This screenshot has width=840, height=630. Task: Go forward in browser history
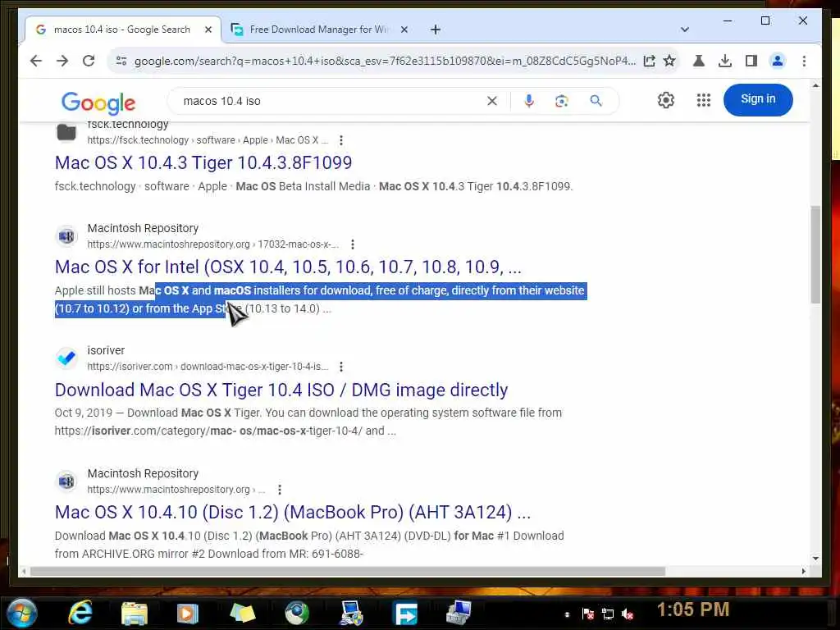pos(62,61)
